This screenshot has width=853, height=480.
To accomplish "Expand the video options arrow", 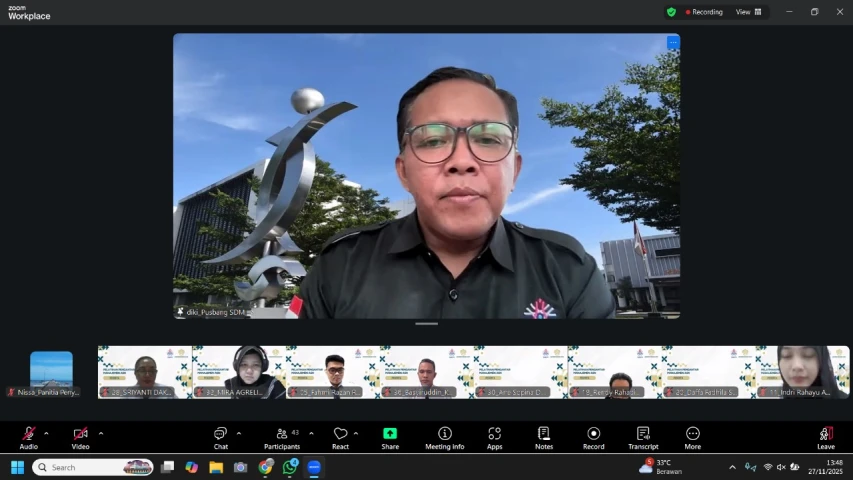I will click(101, 434).
